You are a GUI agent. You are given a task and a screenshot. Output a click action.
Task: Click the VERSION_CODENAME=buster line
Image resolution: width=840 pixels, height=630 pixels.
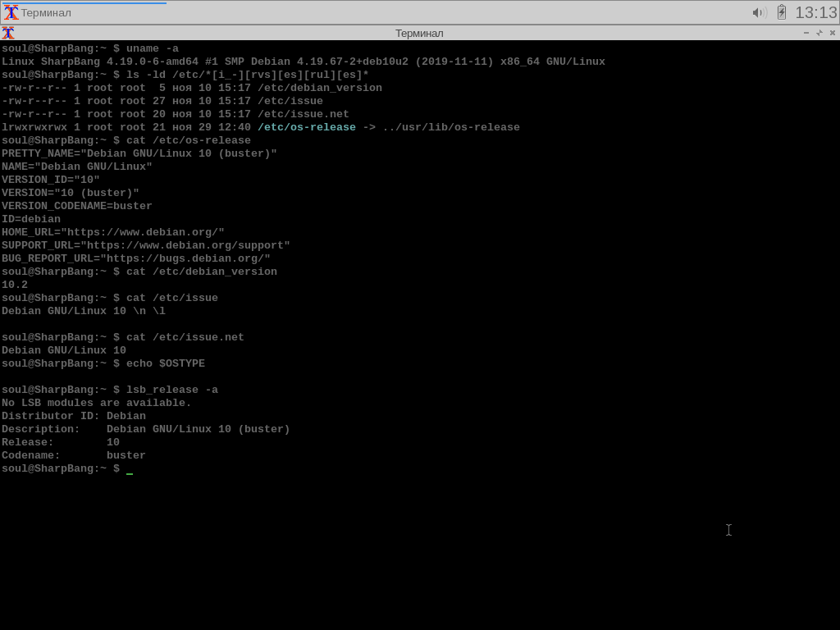pos(76,206)
